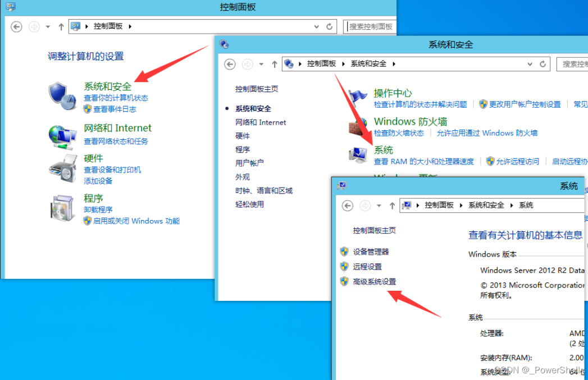The width and height of the screenshot is (588, 380).
Task: Click shield icon beside 设备管理器
Action: click(344, 251)
